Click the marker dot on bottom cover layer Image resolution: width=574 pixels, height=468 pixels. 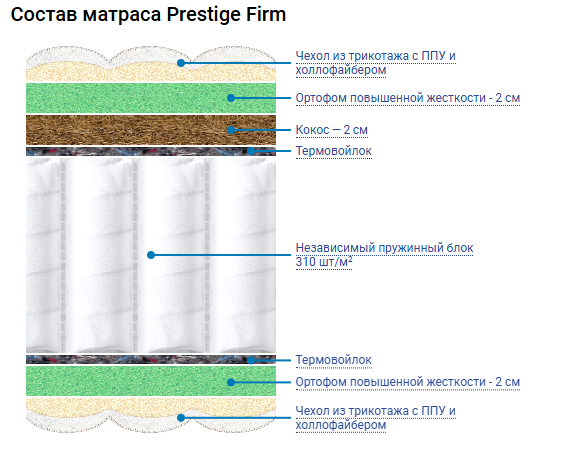pyautogui.click(x=181, y=417)
